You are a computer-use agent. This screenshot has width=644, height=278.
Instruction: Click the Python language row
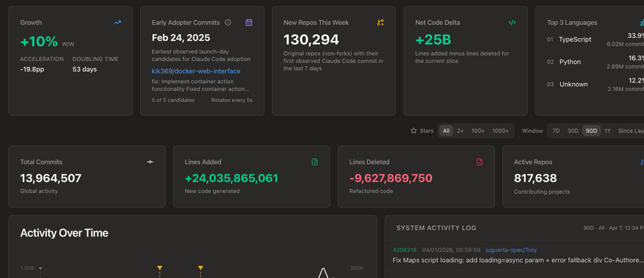[595, 62]
